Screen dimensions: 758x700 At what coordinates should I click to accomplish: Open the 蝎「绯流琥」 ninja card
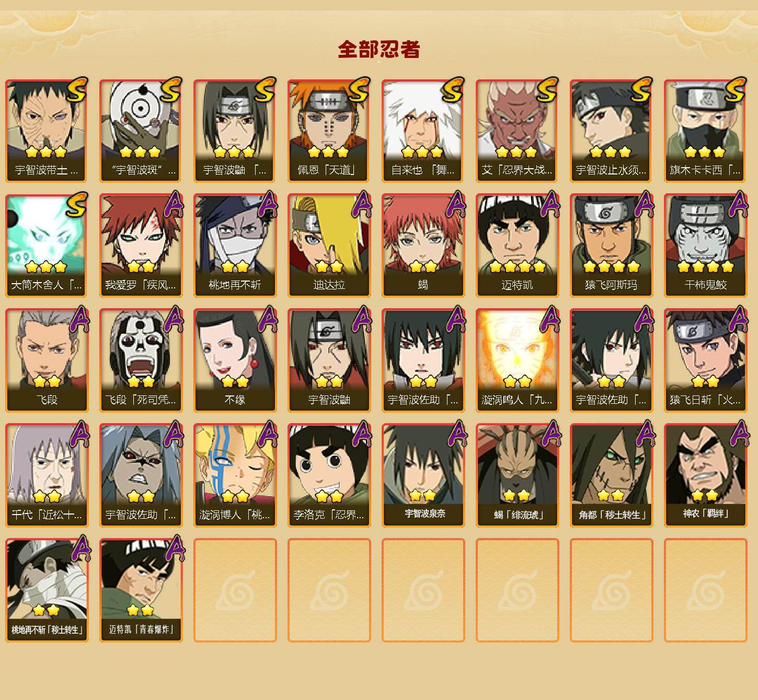517,475
